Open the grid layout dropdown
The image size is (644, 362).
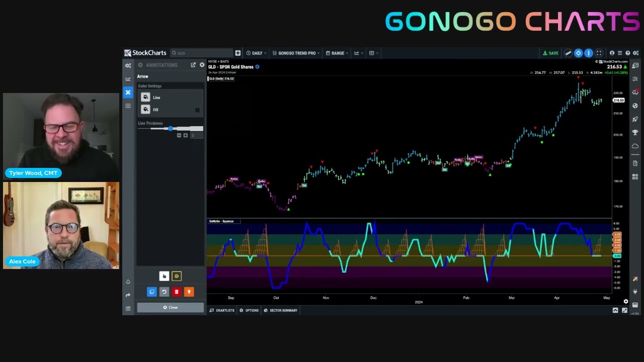click(x=374, y=53)
